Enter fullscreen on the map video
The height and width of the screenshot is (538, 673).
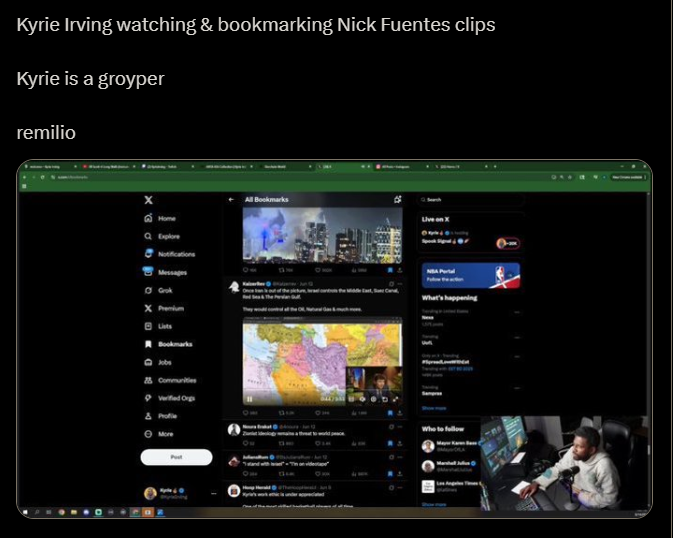pyautogui.click(x=395, y=399)
